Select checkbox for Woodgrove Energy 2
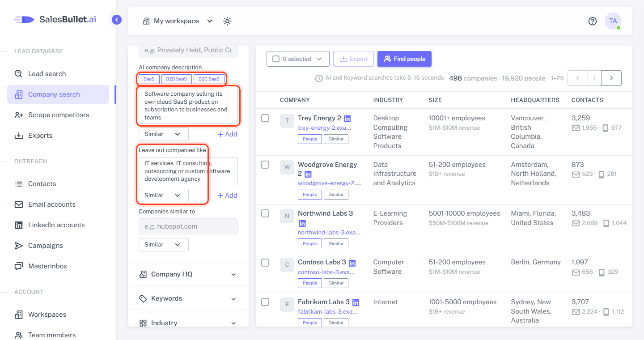Image resolution: width=644 pixels, height=340 pixels. click(265, 165)
